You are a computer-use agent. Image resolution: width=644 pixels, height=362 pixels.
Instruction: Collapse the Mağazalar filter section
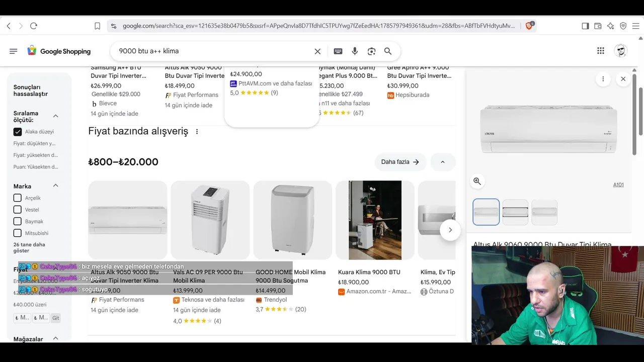[55, 338]
